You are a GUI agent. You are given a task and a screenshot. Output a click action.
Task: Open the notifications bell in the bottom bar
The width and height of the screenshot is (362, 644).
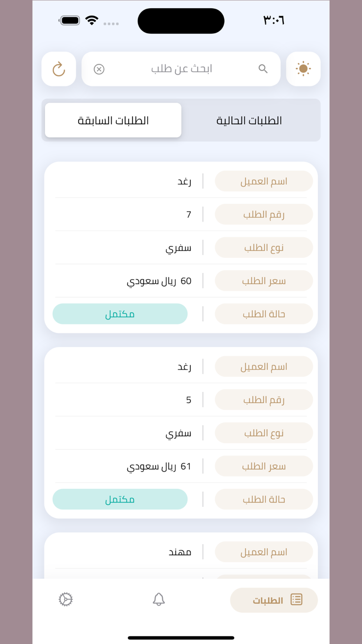click(x=159, y=599)
